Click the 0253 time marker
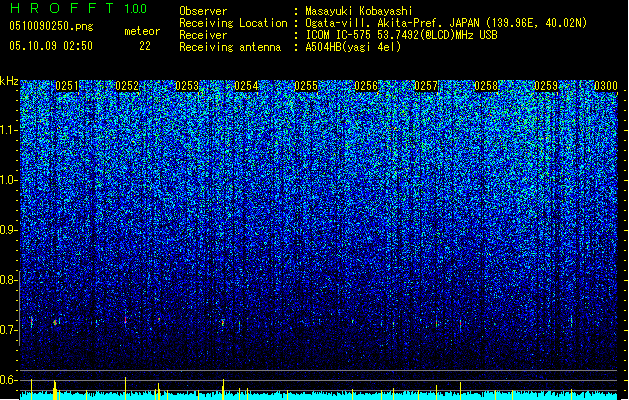The width and height of the screenshot is (629, 400). 187,86
